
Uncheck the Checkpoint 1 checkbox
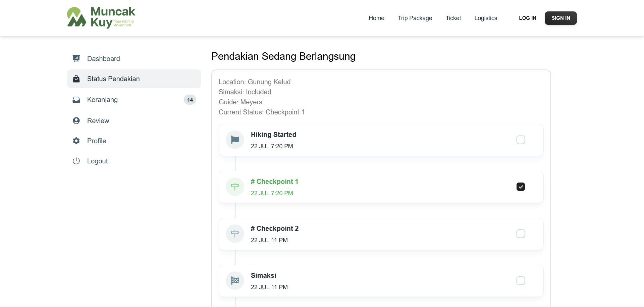coord(521,187)
